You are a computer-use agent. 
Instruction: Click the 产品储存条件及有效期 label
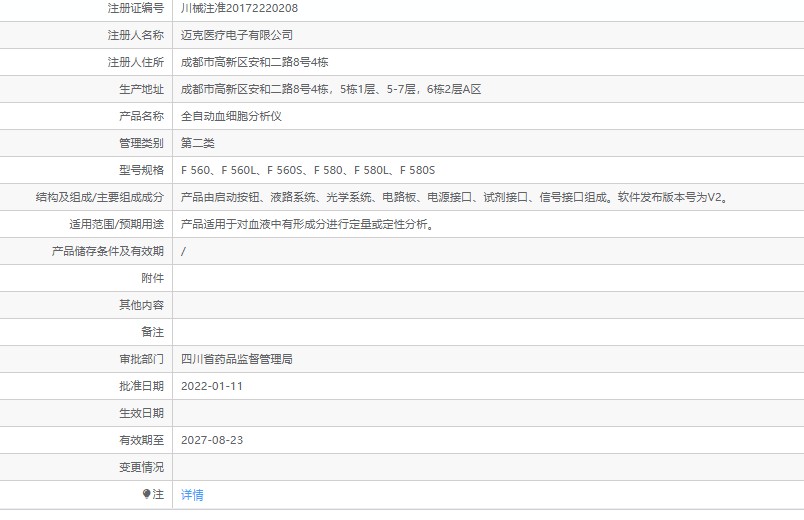[108, 251]
